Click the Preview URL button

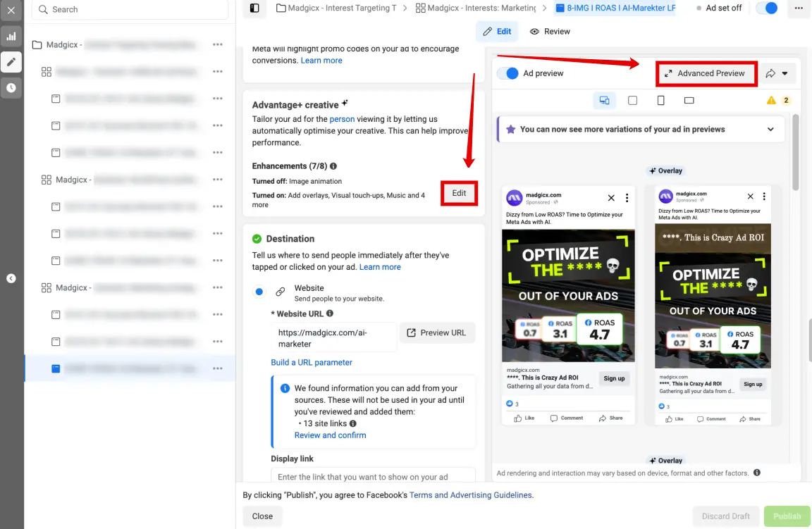[436, 332]
